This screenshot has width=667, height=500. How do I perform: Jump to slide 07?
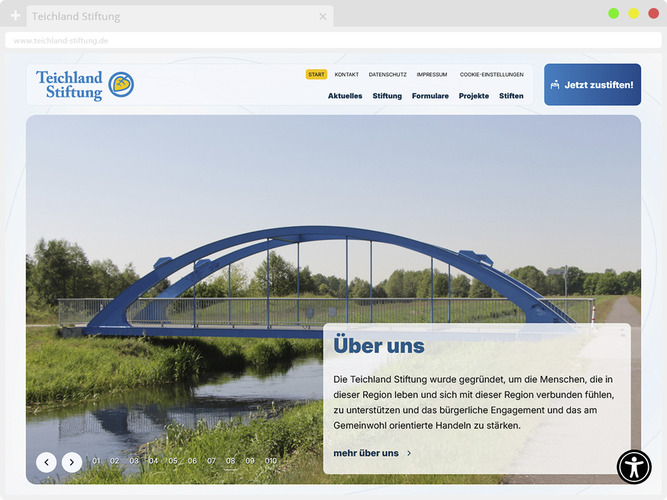pyautogui.click(x=211, y=461)
